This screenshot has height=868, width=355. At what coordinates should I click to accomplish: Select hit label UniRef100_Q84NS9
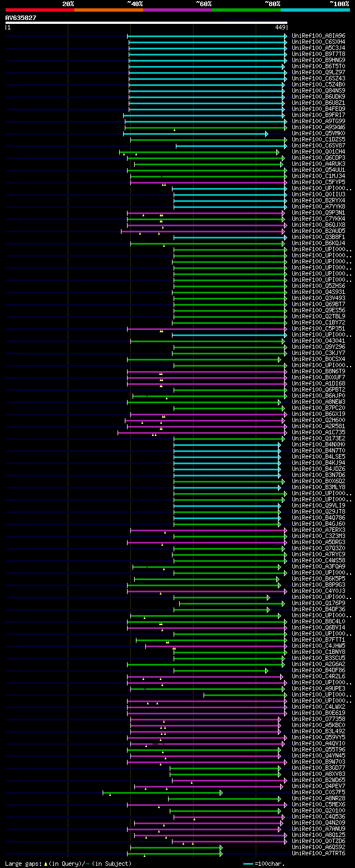318,90
